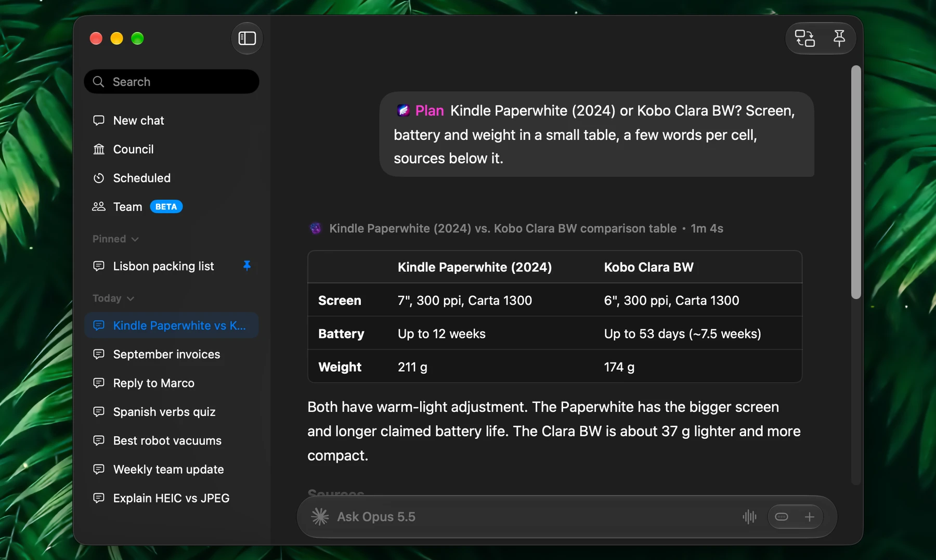Click the '174 g' weight cell
The height and width of the screenshot is (560, 936).
pyautogui.click(x=619, y=367)
